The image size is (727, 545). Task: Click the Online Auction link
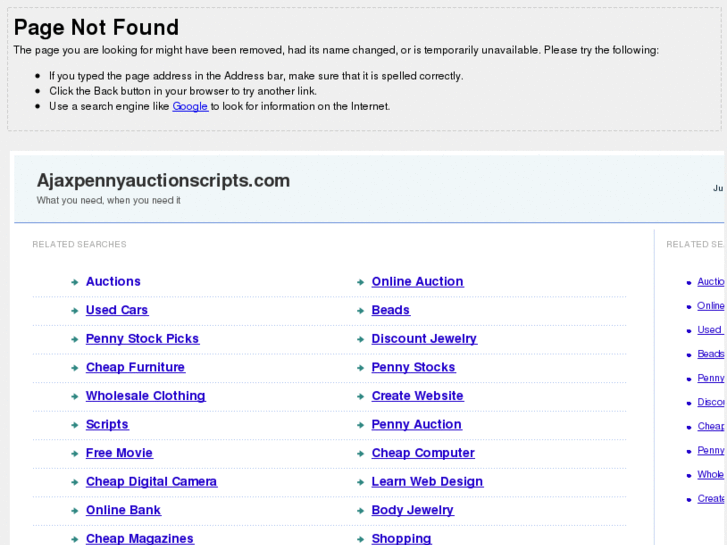(x=417, y=282)
